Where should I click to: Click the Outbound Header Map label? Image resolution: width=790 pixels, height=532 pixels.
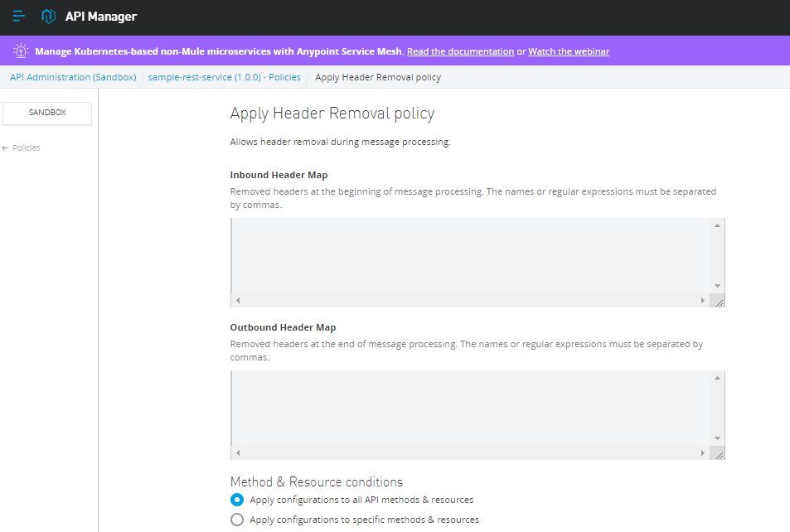284,327
